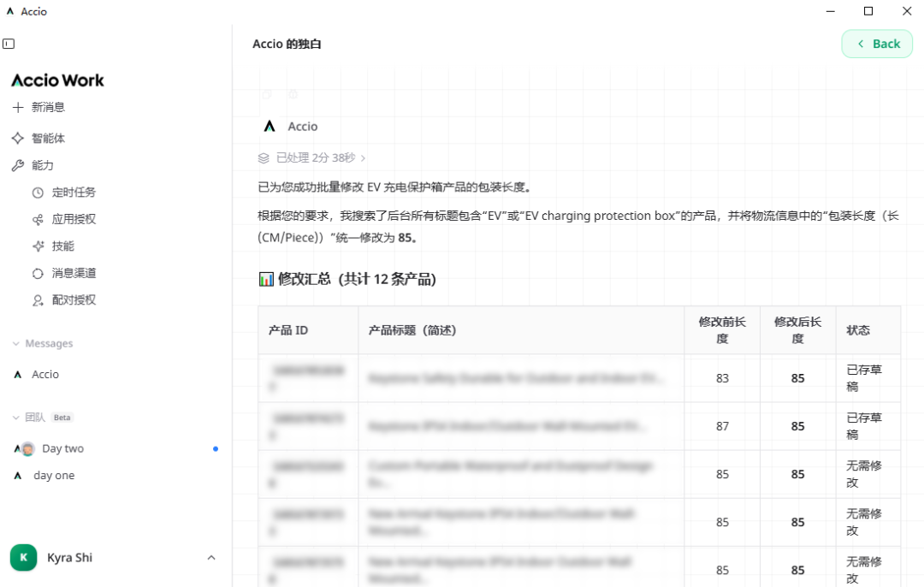Select the 能力 wrench icon
Viewport: 924px width, 587px height.
pyautogui.click(x=17, y=165)
